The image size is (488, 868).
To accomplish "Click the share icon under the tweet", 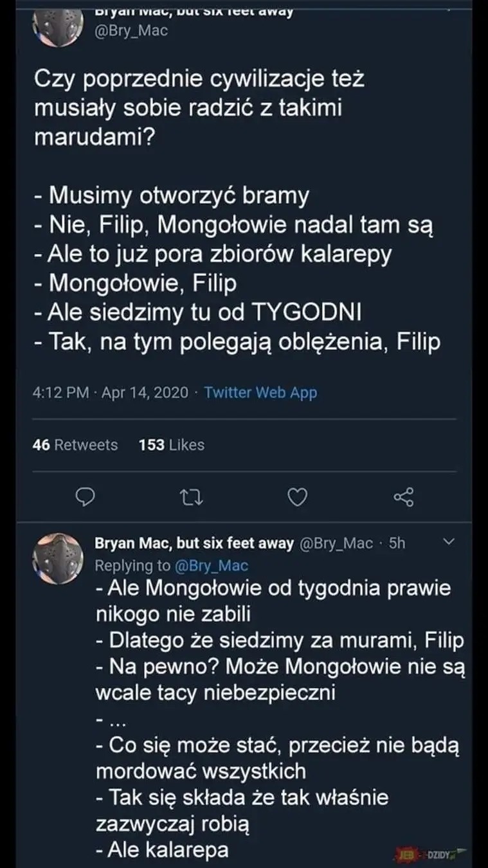I will [402, 496].
